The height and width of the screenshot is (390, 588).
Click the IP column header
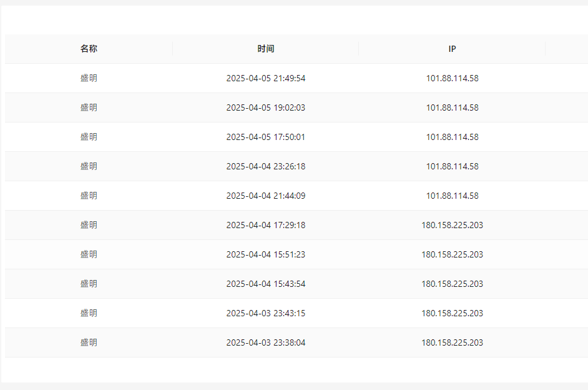pos(452,49)
